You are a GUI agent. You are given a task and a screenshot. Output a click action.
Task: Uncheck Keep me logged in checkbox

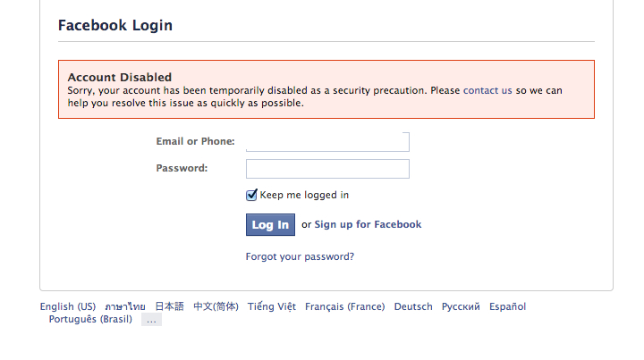tap(252, 195)
